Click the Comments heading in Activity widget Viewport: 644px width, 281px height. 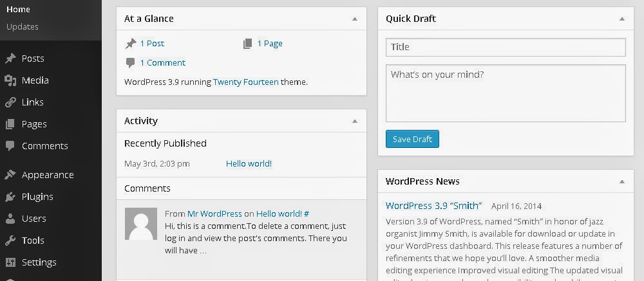(147, 188)
